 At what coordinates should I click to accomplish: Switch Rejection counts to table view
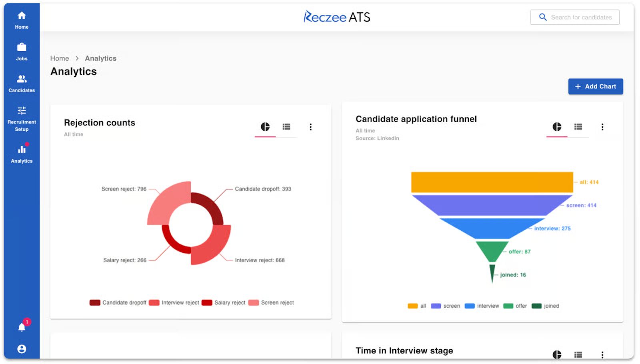tap(286, 127)
